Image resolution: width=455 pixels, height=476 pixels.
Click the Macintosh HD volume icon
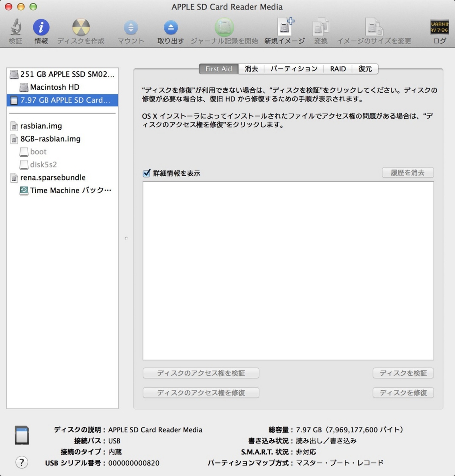click(x=24, y=87)
